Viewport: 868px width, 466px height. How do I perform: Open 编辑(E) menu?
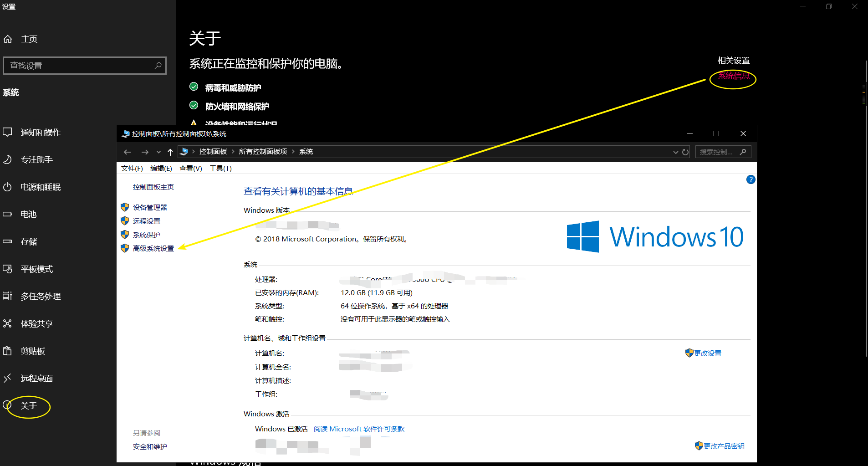(161, 169)
